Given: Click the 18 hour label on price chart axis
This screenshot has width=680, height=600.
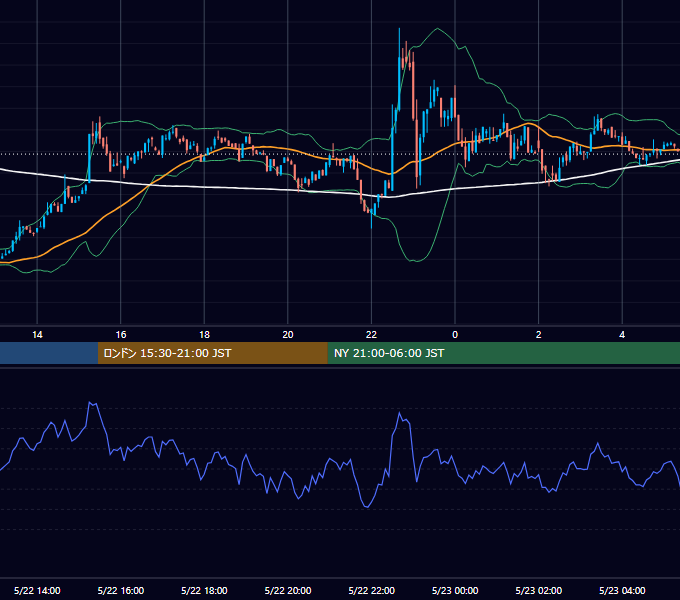Looking at the screenshot, I should (x=204, y=335).
